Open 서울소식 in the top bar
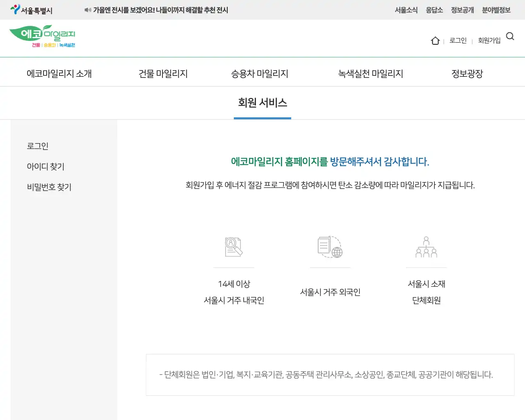Screen dimensions: 525x420 coord(406,10)
